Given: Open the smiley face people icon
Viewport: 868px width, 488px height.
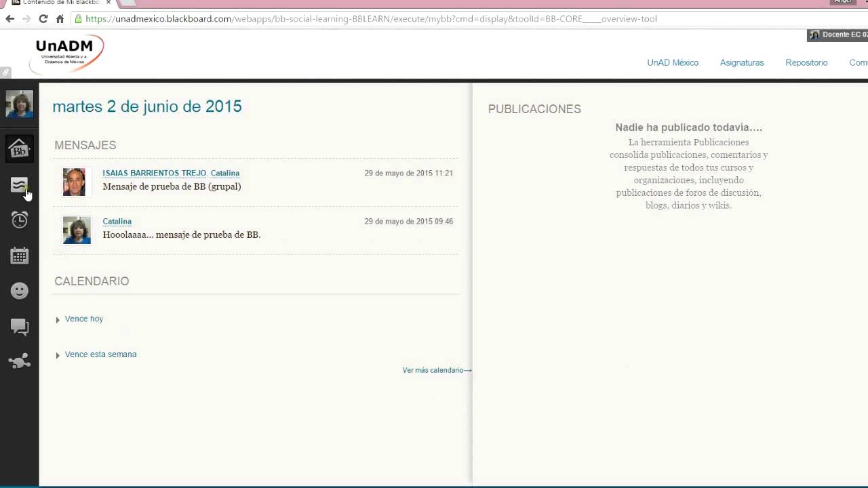Looking at the screenshot, I should (19, 291).
